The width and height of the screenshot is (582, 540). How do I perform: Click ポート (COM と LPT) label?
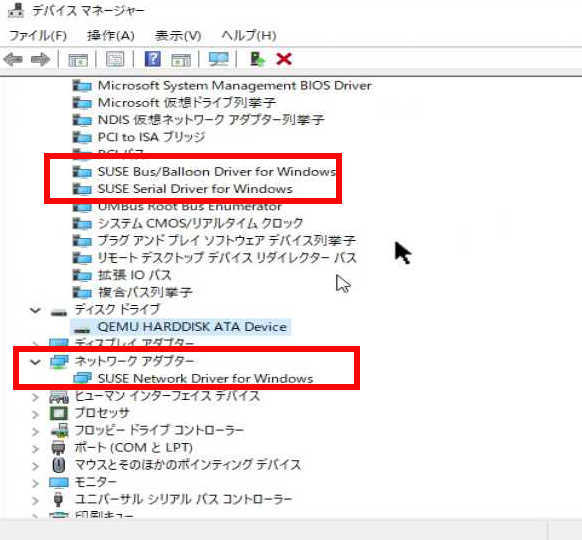tap(134, 448)
